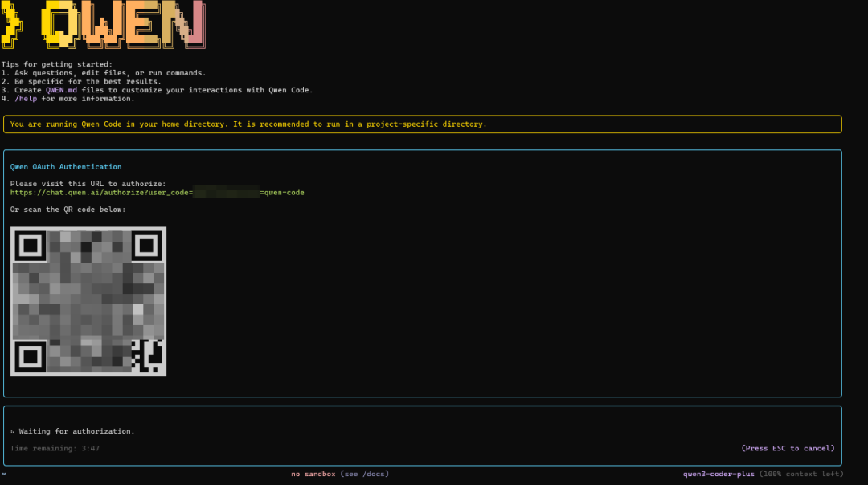Click the tip 'Be specific for the best results.'

click(x=88, y=81)
